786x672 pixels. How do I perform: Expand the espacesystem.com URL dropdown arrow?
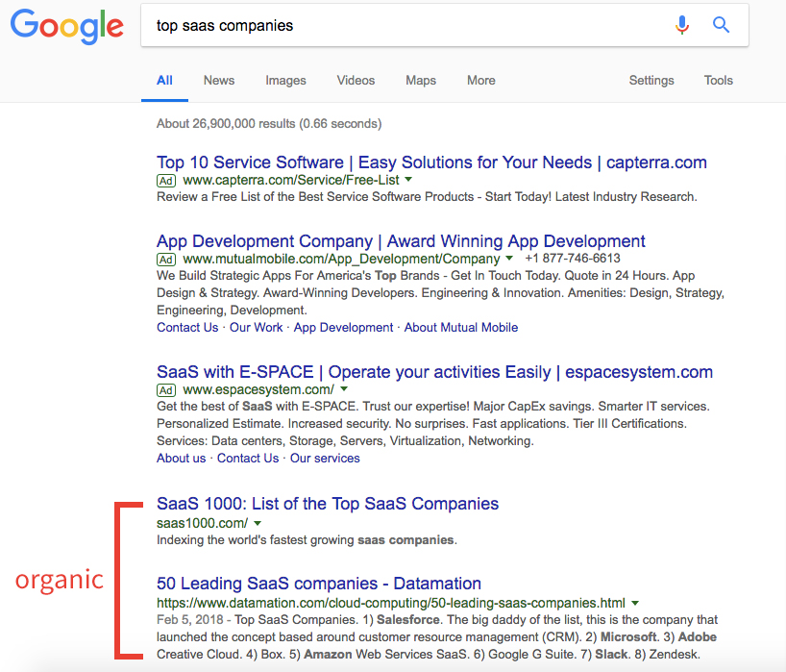click(x=343, y=389)
